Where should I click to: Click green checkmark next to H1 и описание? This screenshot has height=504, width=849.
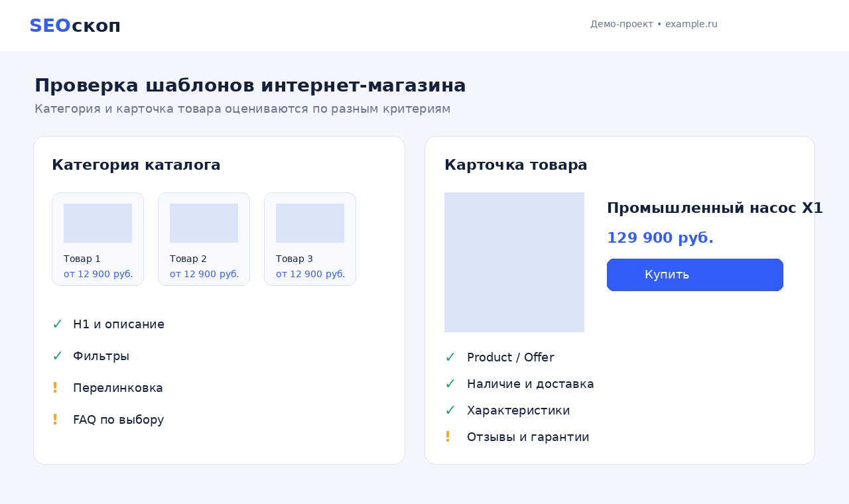57,324
